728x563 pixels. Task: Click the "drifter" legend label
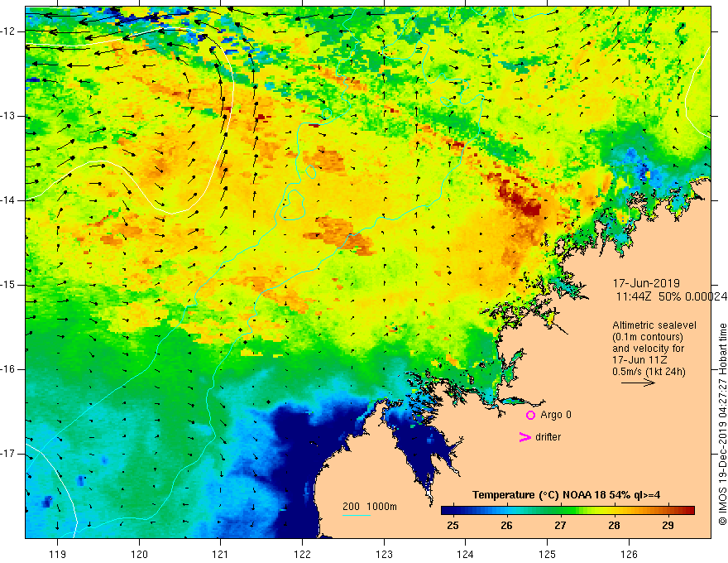pos(548,437)
